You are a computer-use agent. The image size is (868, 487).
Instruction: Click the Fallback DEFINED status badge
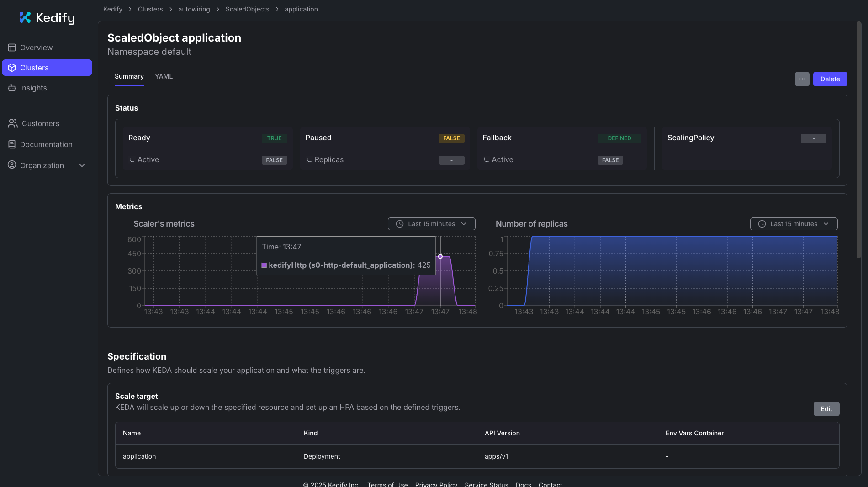[619, 138]
